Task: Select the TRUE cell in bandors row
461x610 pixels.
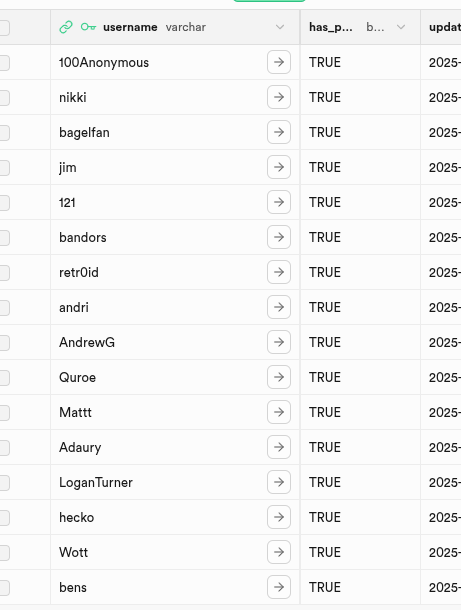Action: 360,237
